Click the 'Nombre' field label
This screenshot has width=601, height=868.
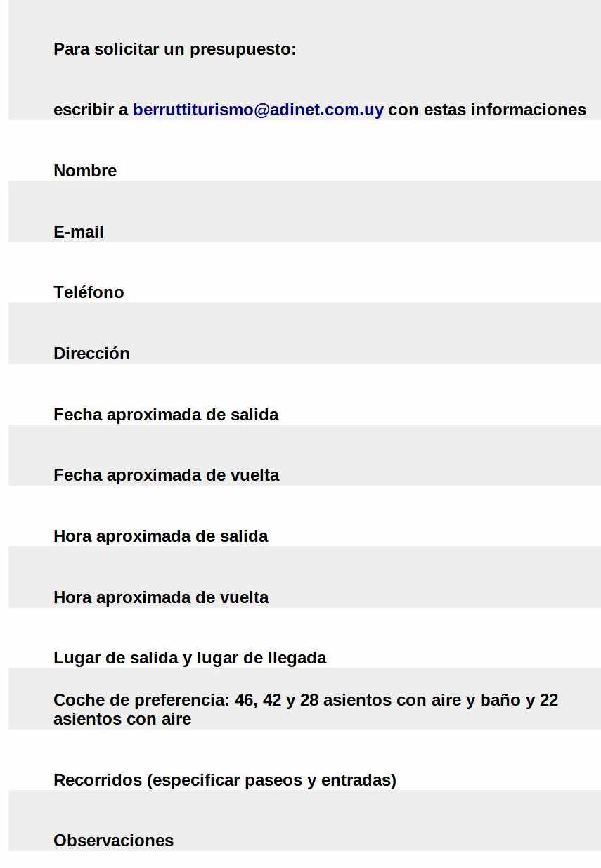[x=85, y=171]
